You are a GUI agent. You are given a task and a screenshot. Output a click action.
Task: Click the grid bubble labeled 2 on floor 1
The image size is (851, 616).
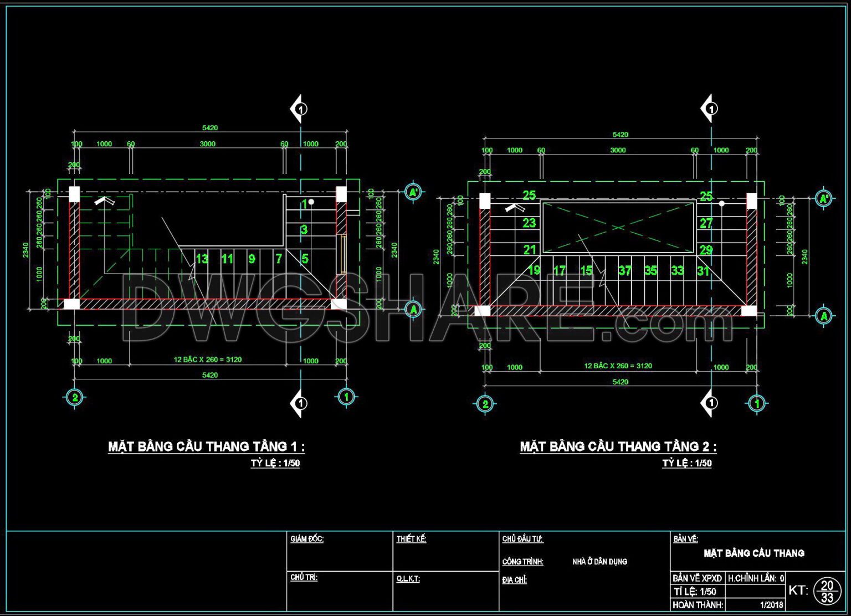click(x=74, y=397)
